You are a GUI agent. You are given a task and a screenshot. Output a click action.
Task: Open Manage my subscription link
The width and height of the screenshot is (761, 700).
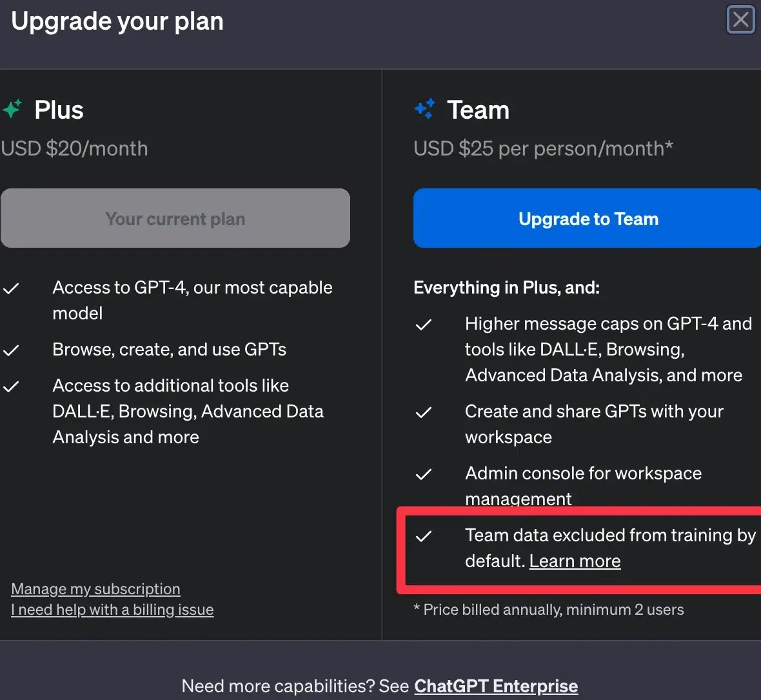(x=95, y=589)
